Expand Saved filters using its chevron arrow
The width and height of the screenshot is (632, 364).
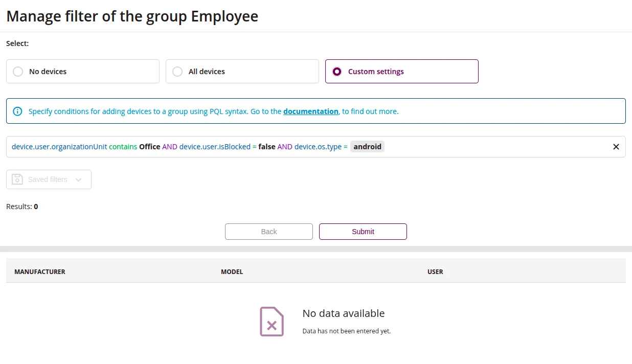click(x=78, y=179)
